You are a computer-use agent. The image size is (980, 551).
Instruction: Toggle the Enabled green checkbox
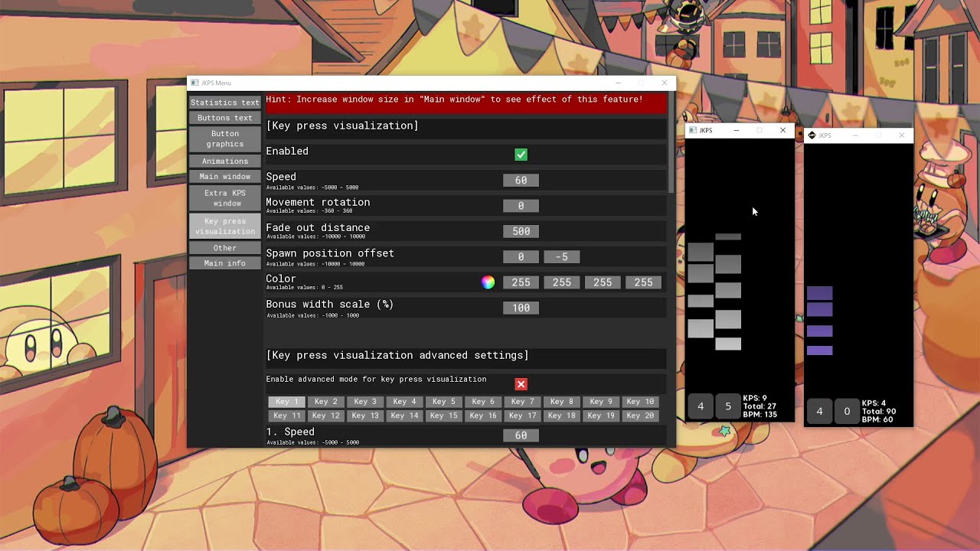[521, 155]
